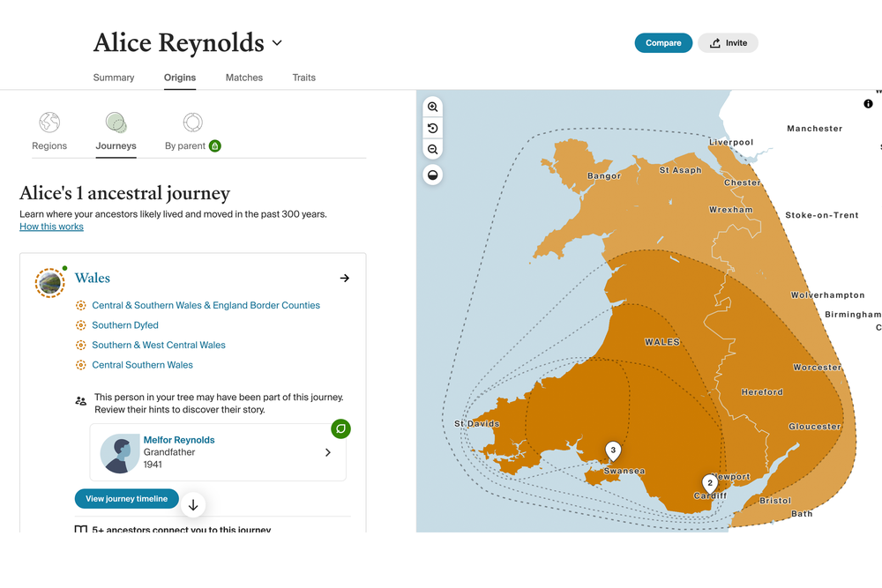
Task: Click View journey timeline button
Action: (x=126, y=499)
